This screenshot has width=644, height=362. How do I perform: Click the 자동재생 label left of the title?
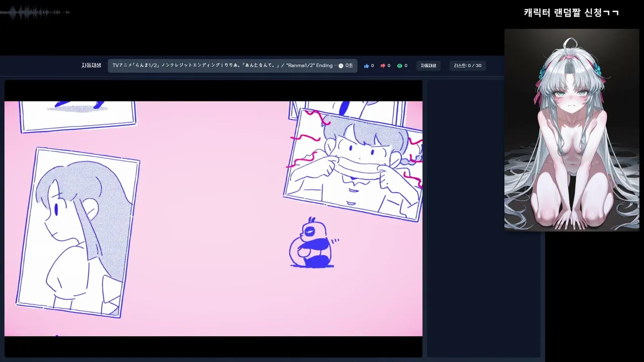[x=92, y=65]
